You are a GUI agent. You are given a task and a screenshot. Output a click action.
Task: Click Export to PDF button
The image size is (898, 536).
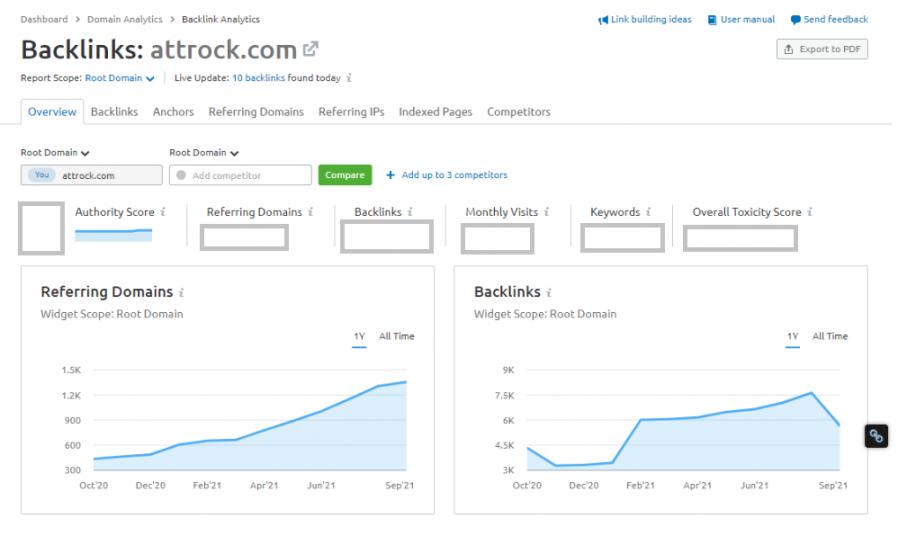coord(822,49)
